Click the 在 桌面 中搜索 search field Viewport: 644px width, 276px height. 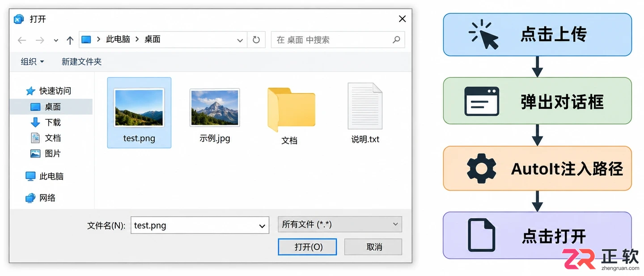tap(338, 40)
